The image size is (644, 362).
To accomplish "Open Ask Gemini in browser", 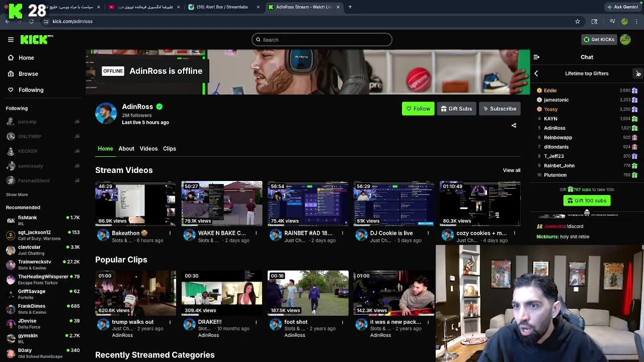I will (x=622, y=7).
